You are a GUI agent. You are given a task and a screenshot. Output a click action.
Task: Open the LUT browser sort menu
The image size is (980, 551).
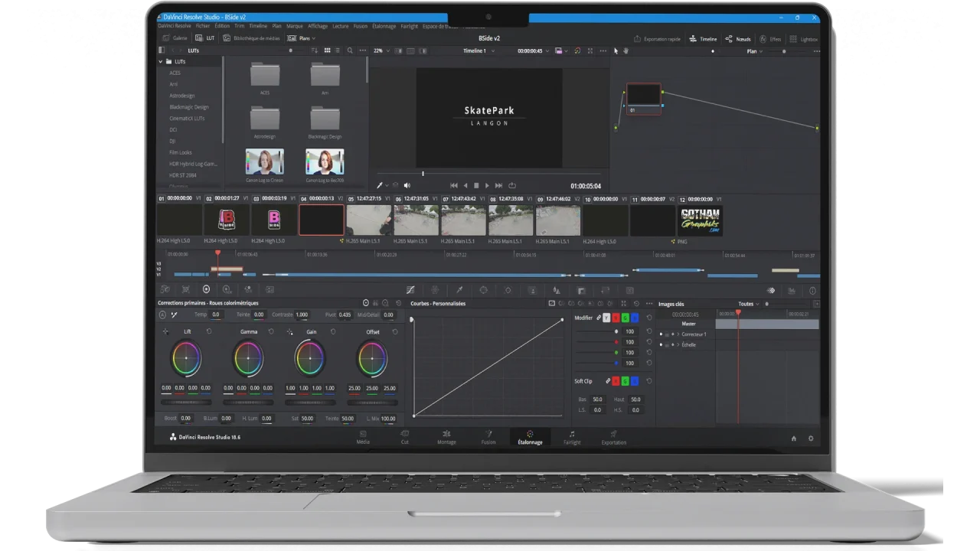click(x=315, y=51)
